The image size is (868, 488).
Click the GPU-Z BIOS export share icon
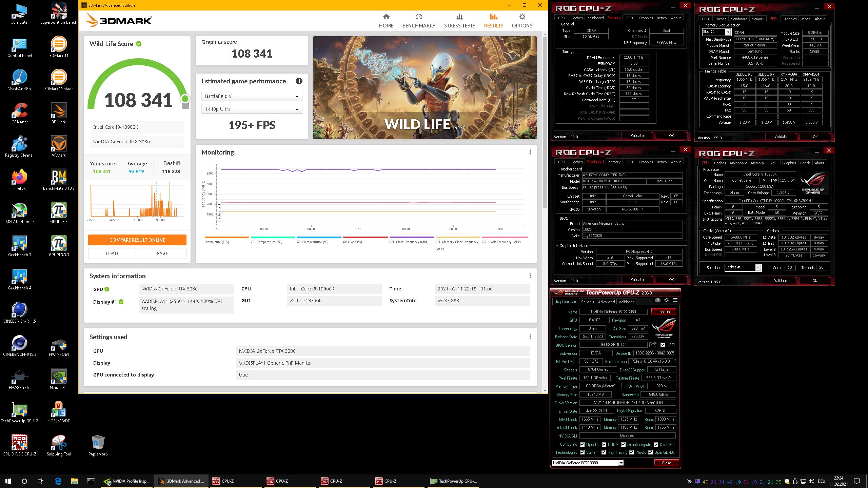click(653, 345)
